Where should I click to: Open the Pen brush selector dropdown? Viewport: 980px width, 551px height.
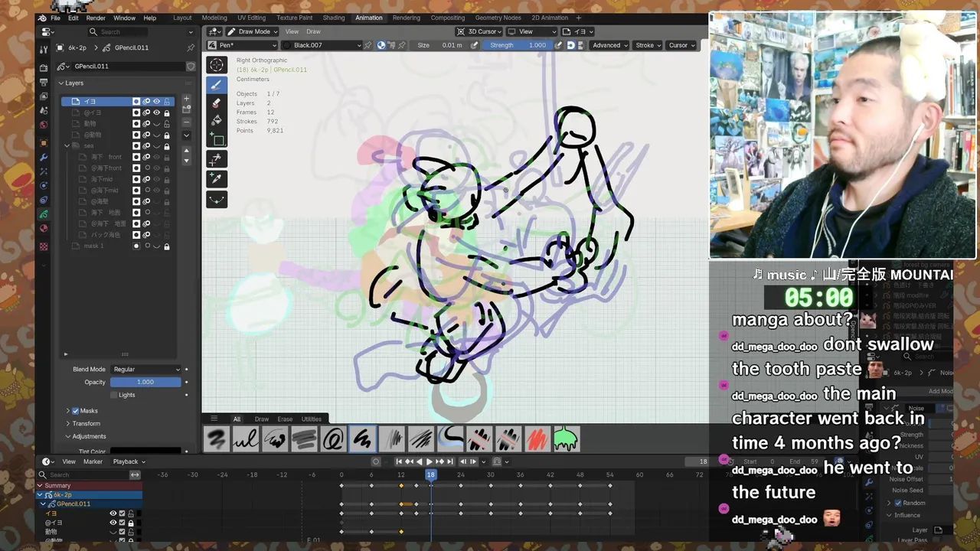pos(242,45)
